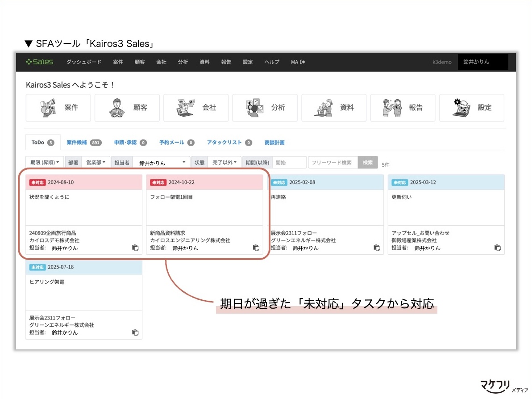Click 新商品資料請求 deal name
Image resolution: width=532 pixels, height=399 pixels.
[168, 233]
